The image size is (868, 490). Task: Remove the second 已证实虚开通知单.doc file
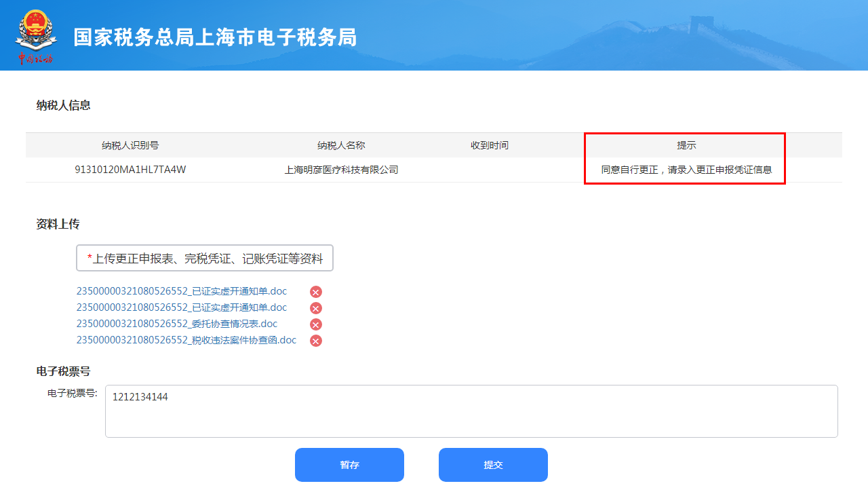(x=316, y=308)
